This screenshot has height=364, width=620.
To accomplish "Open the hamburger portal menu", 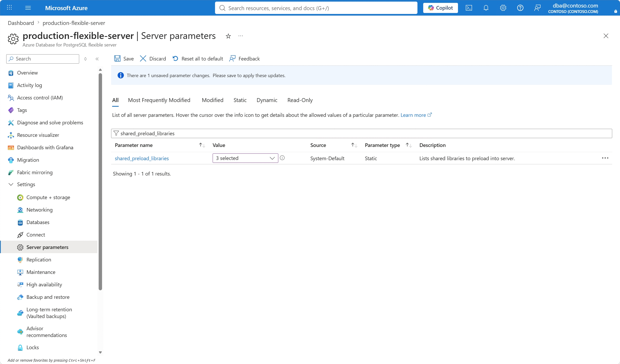I will (x=28, y=8).
